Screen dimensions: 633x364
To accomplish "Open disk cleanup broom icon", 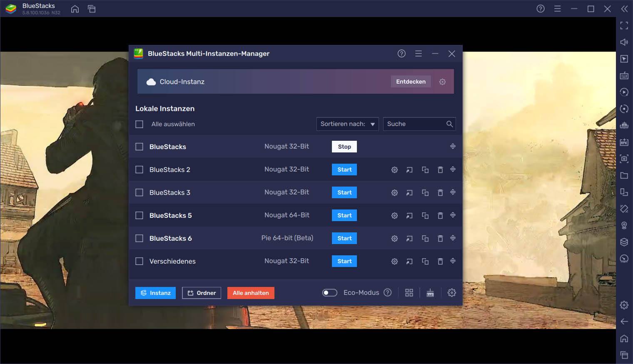I will tap(430, 293).
